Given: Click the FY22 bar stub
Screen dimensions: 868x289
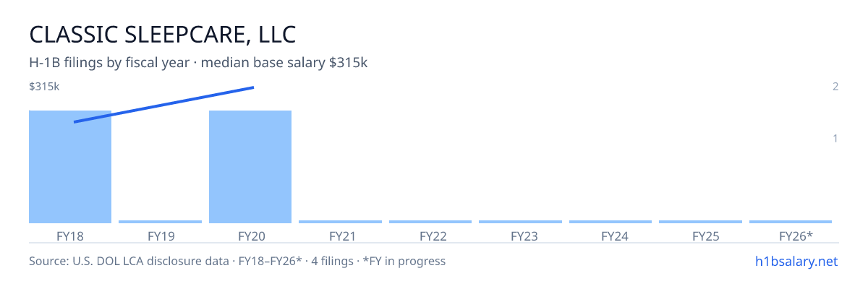Looking at the screenshot, I should tap(430, 222).
